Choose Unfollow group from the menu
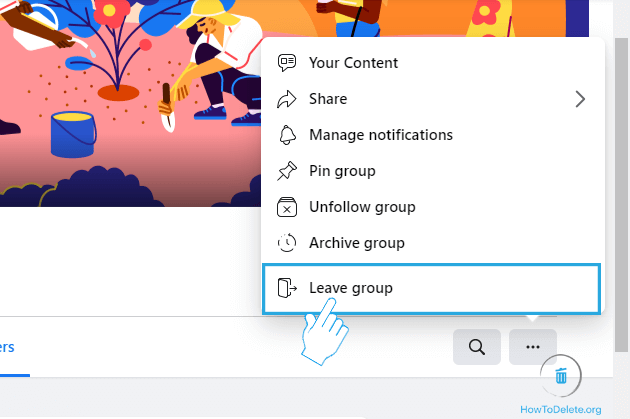Image resolution: width=630 pixels, height=419 pixels. click(x=362, y=207)
